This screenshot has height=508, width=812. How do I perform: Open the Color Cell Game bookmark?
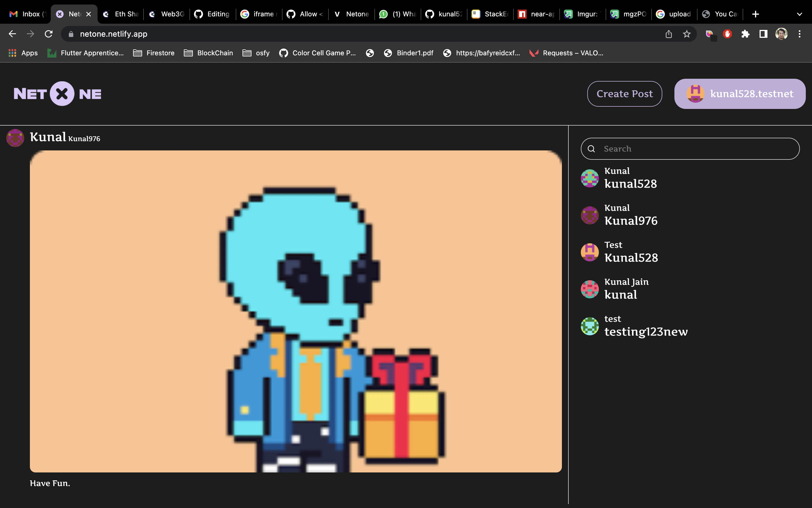coord(317,53)
